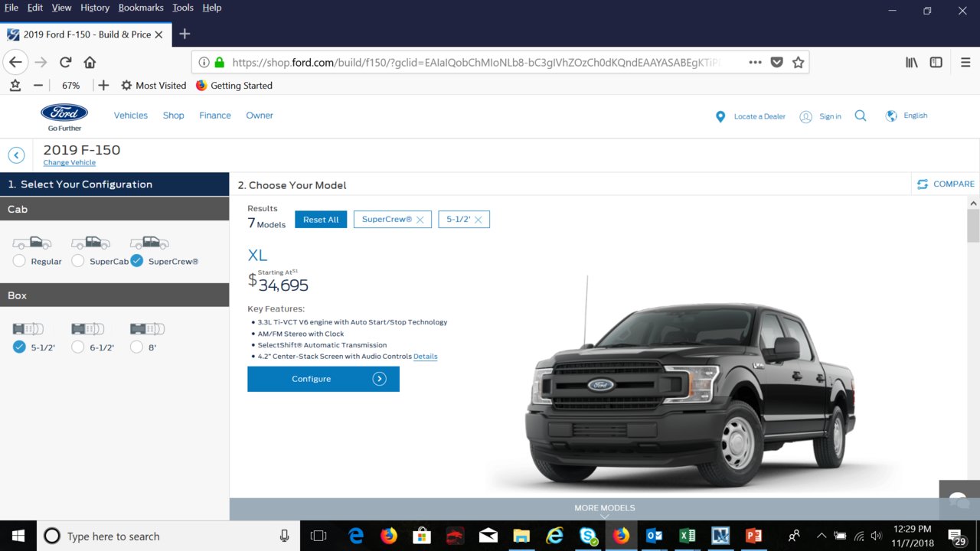Toggle the Firefox sidebar icon
Image resolution: width=980 pixels, height=551 pixels.
936,63
